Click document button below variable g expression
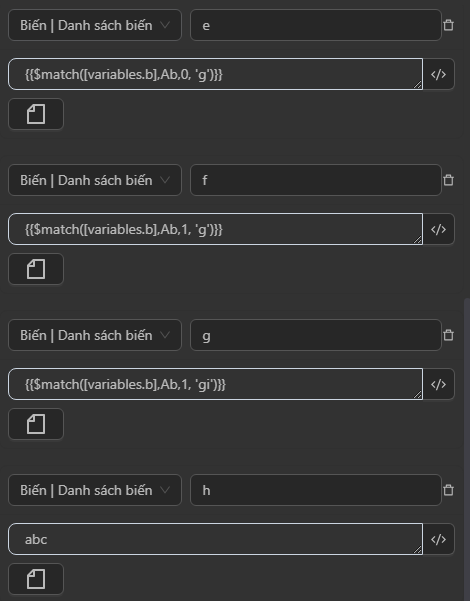Image resolution: width=470 pixels, height=601 pixels. pyautogui.click(x=36, y=424)
